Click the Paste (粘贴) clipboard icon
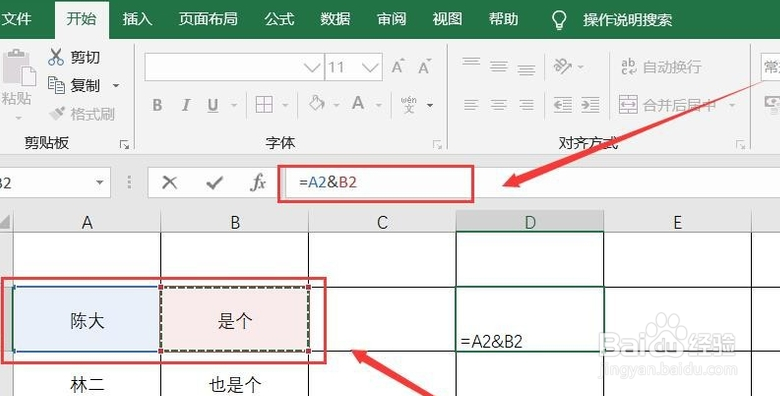Viewport: 780px width, 396px height. tap(19, 67)
